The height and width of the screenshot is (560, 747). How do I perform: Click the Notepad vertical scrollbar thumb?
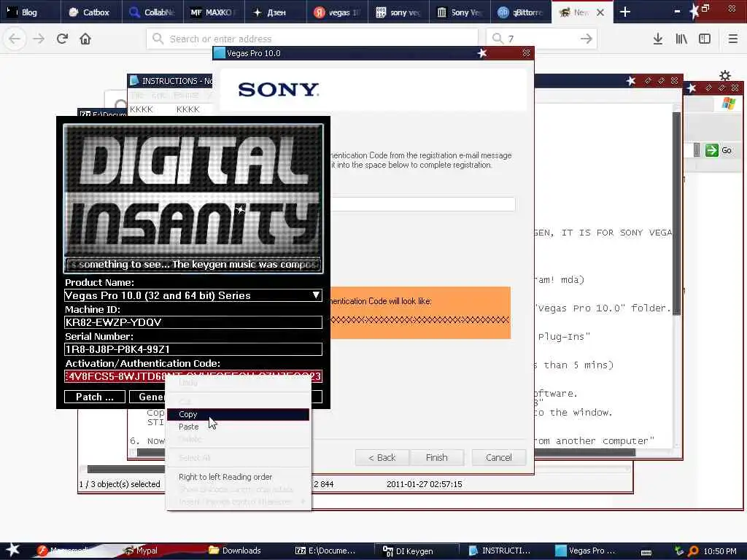676,213
